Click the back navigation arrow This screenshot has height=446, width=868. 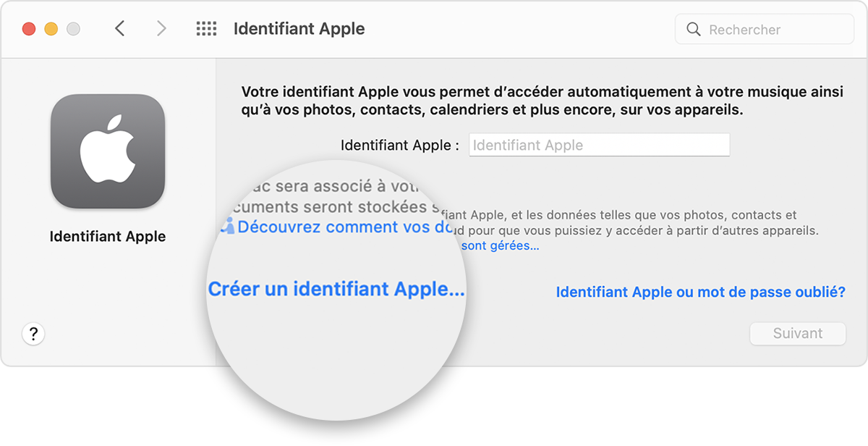[121, 29]
